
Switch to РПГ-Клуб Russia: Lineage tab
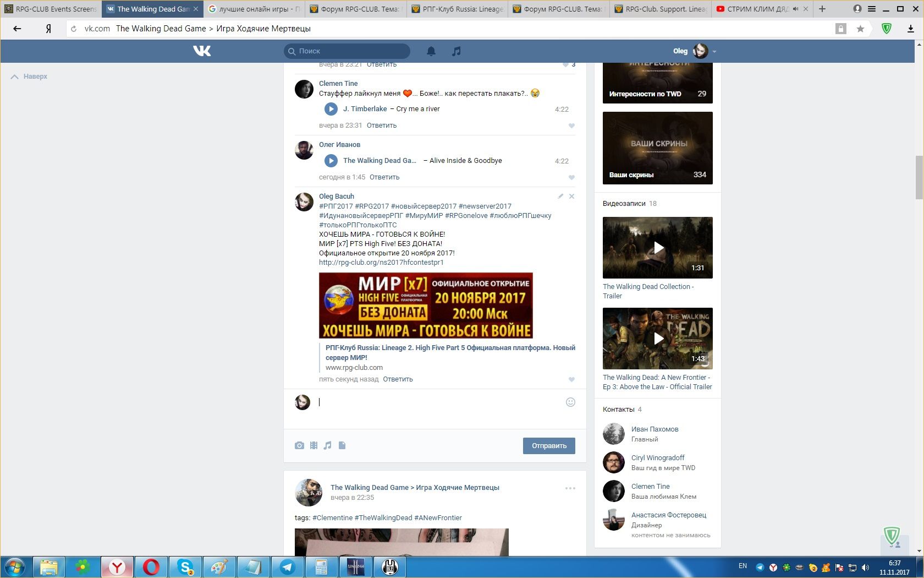click(x=458, y=9)
